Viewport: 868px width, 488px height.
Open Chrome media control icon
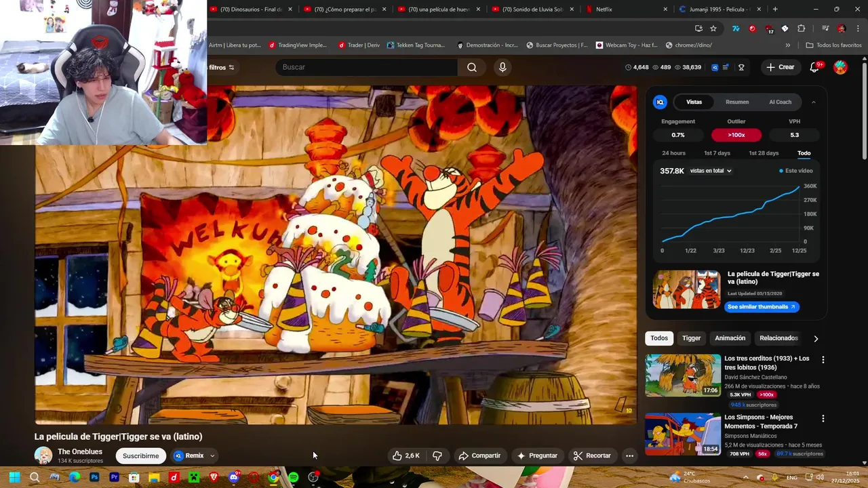click(x=825, y=28)
